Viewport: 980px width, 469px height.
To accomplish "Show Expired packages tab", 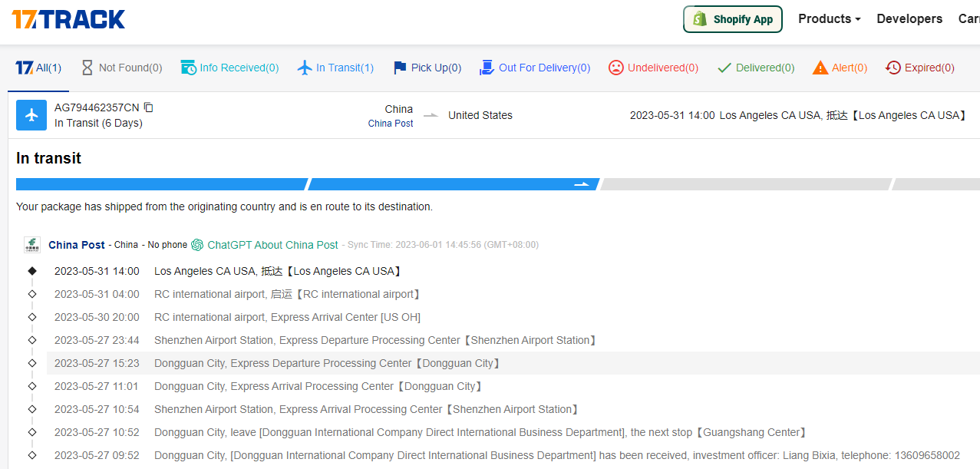I will [919, 68].
